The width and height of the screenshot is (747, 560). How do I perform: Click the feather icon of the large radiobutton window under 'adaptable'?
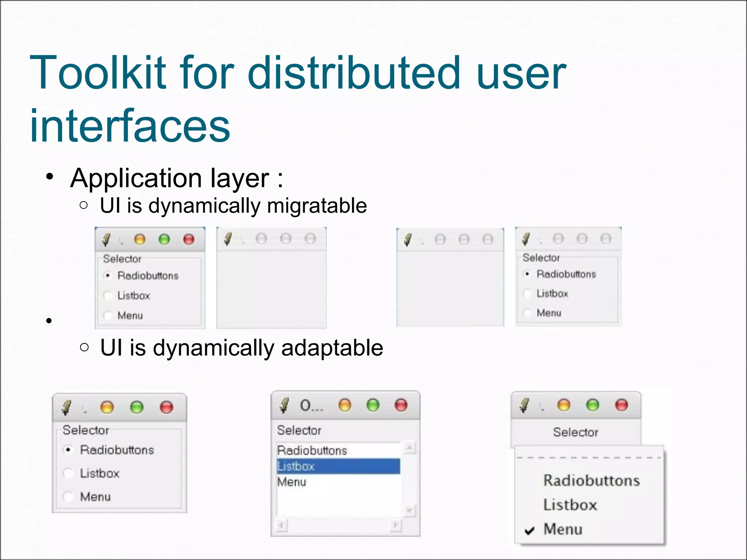(66, 407)
